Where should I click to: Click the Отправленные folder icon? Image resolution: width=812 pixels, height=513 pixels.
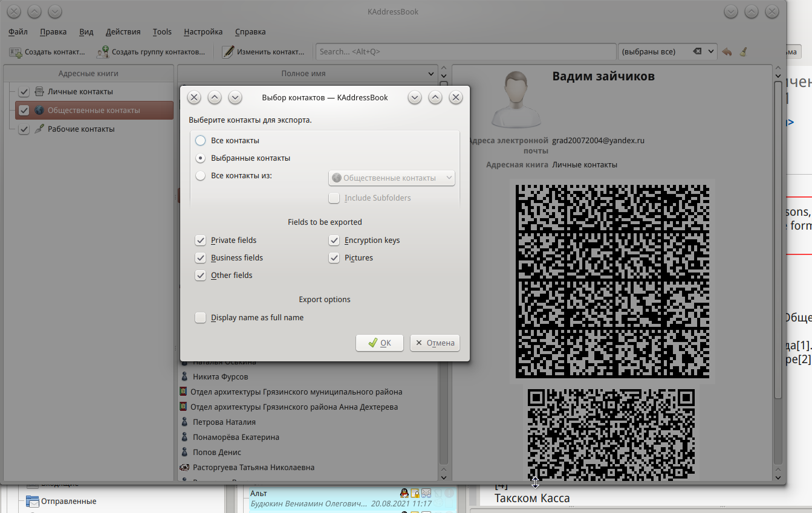(x=32, y=501)
